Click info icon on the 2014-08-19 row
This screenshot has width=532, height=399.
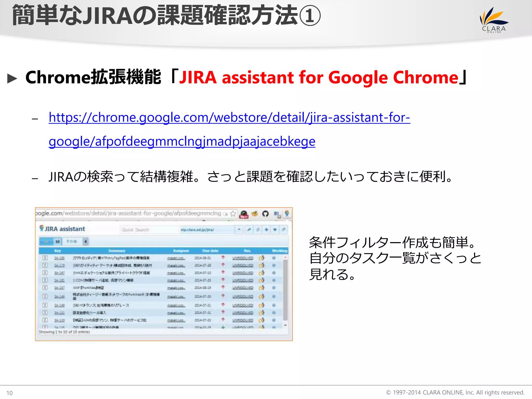[x=45, y=288]
